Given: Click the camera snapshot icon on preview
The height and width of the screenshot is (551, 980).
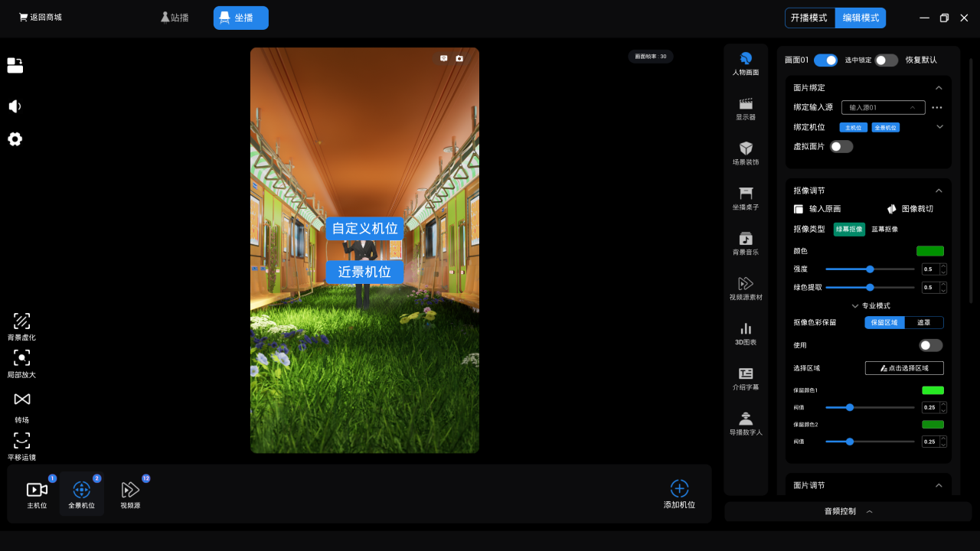Looking at the screenshot, I should [x=459, y=58].
